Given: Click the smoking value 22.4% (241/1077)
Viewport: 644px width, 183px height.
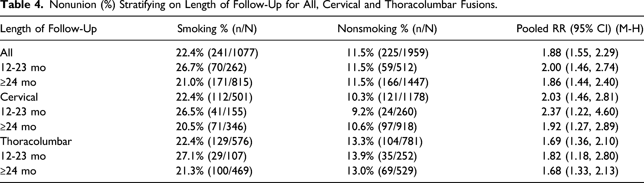Looking at the screenshot, I should [217, 53].
